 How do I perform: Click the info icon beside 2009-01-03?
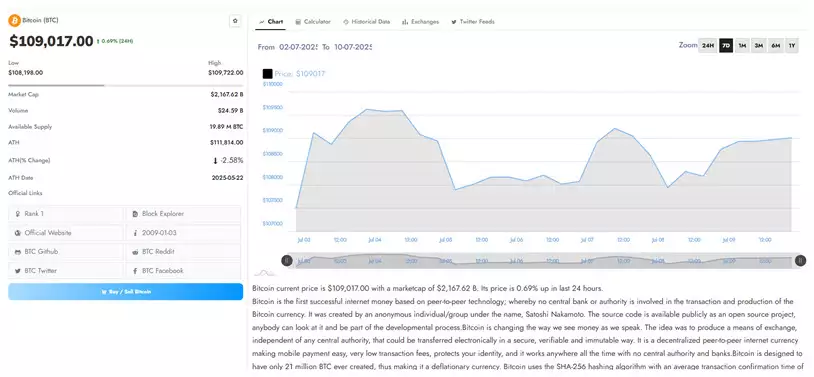[x=135, y=233]
